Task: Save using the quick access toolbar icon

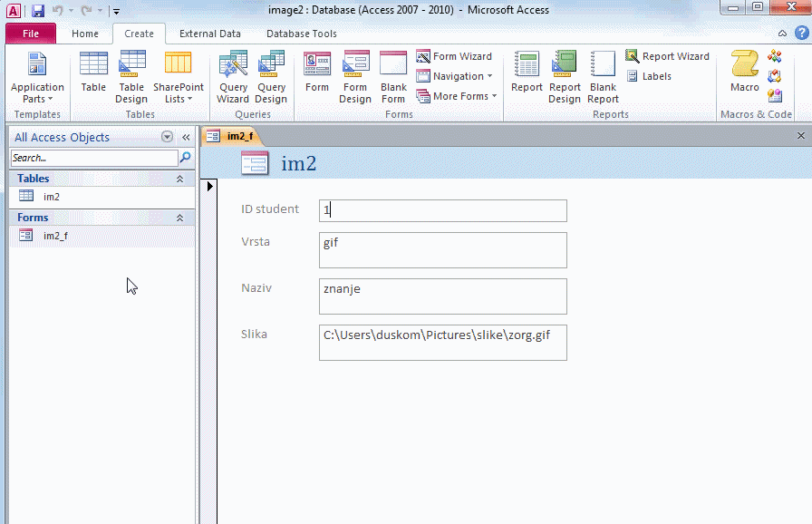Action: tap(38, 11)
